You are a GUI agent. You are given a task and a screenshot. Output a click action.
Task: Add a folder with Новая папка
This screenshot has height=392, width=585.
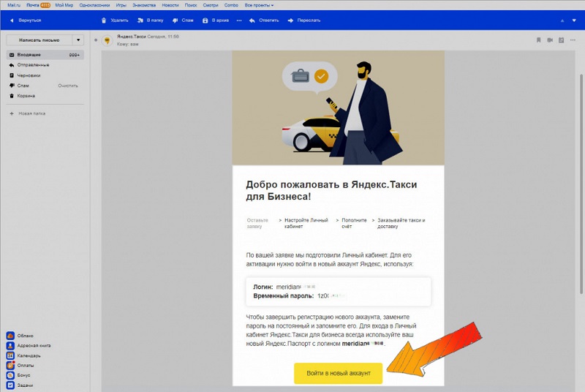pos(28,113)
